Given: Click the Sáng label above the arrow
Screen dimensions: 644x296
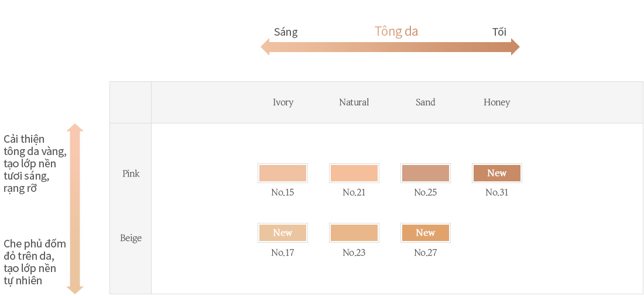Looking at the screenshot, I should coord(286,32).
